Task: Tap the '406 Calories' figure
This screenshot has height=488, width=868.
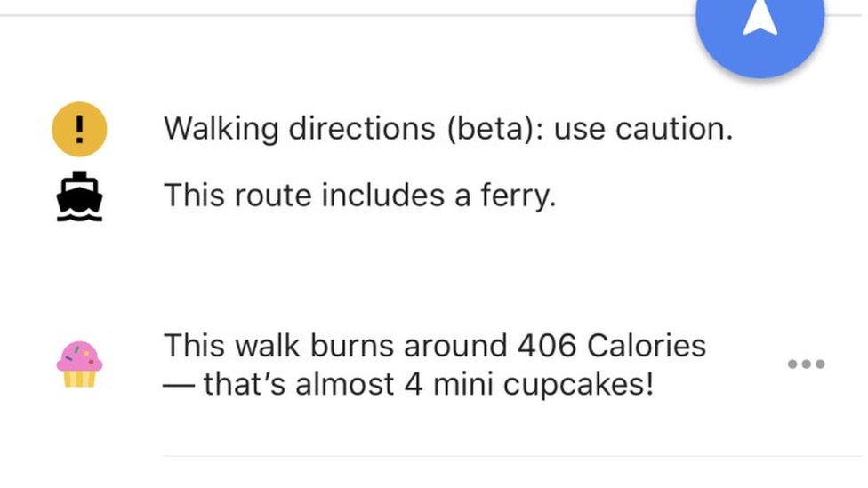Action: 612,346
